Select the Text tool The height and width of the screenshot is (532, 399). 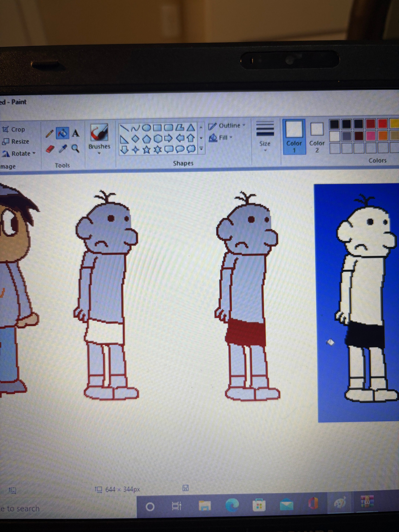pyautogui.click(x=75, y=133)
